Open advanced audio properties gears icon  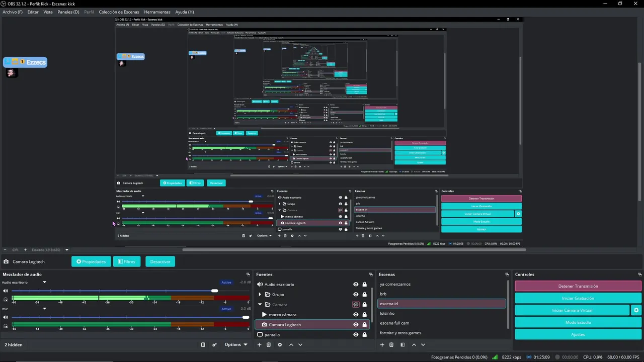click(214, 345)
